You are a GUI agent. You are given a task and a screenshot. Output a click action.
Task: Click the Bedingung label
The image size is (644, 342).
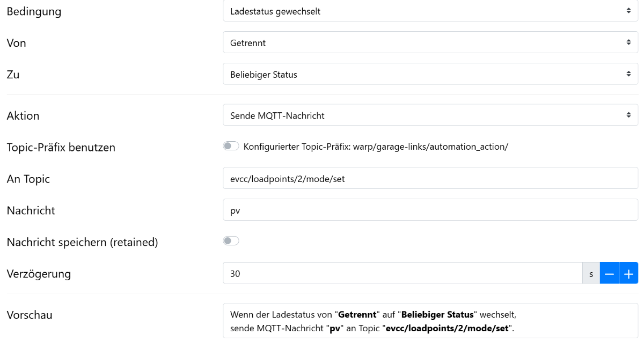pos(34,11)
